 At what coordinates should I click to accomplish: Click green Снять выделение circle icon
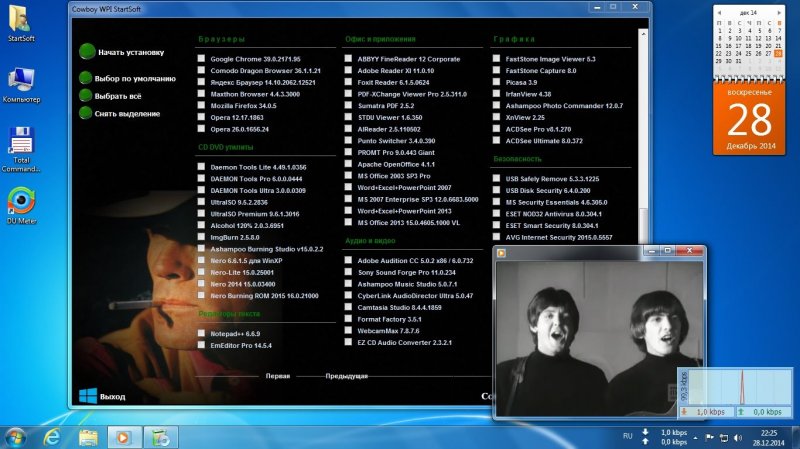[85, 113]
